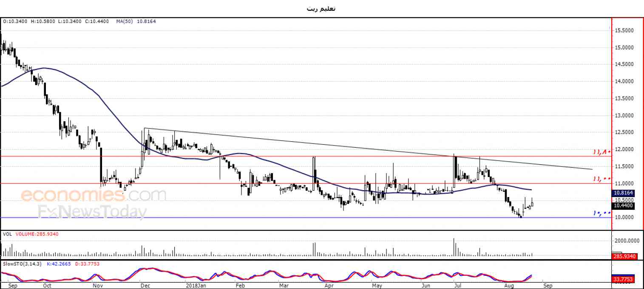644x289 pixels.
Task: Click the FxNewsToday watermark logo
Action: point(92,212)
